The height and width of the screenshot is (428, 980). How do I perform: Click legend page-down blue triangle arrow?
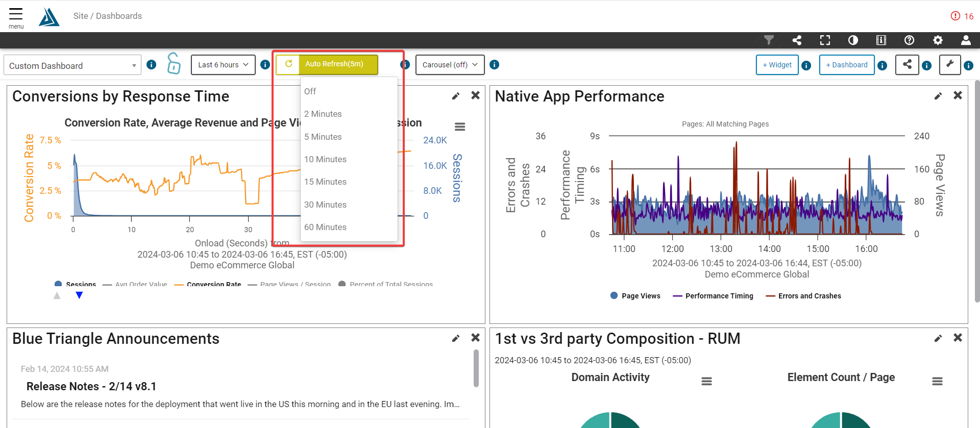coord(79,295)
